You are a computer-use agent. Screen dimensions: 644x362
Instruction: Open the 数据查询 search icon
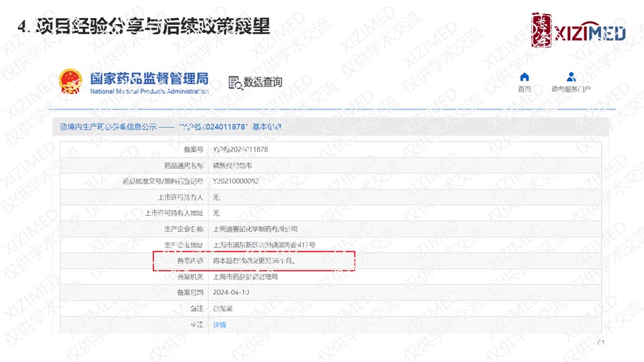(235, 82)
